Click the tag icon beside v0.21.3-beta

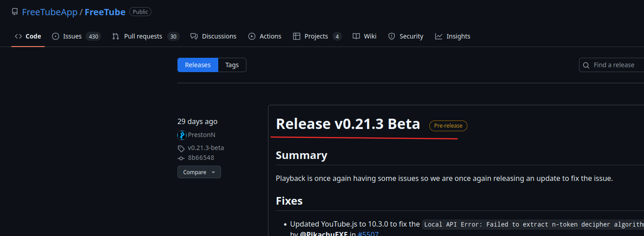(181, 148)
